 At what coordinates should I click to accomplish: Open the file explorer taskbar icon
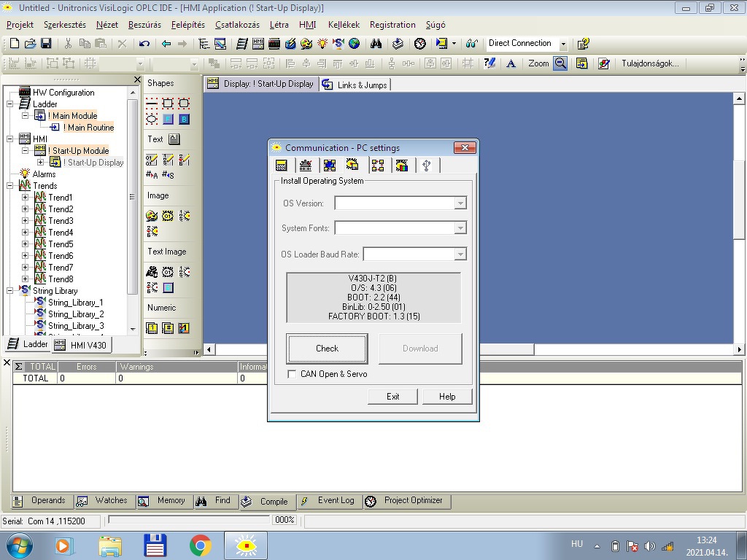click(x=110, y=545)
